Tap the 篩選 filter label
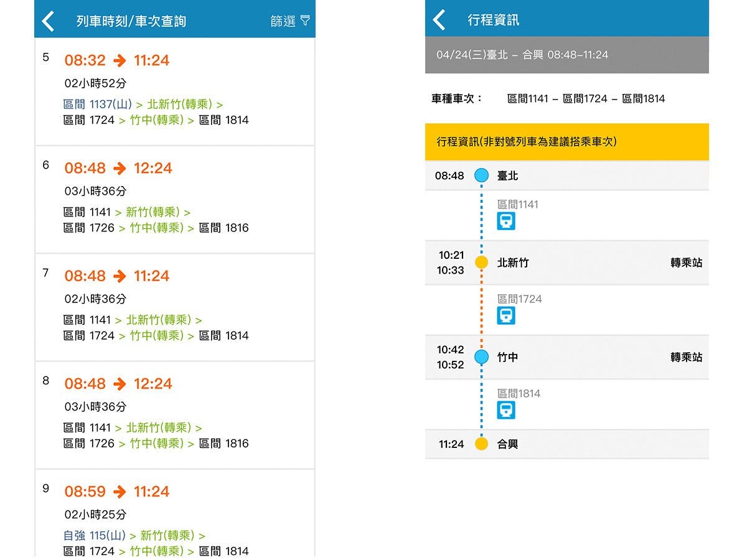The height and width of the screenshot is (560, 747). click(x=283, y=21)
